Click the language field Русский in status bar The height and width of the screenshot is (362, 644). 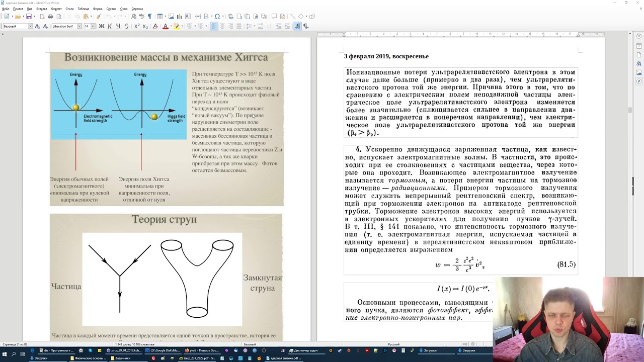click(x=393, y=344)
